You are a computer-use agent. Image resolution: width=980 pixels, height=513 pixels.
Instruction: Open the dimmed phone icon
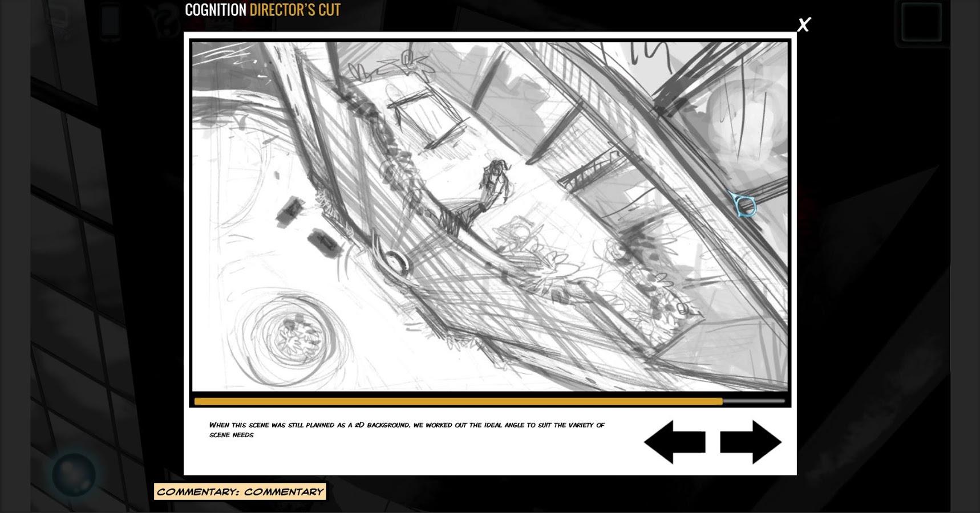(x=111, y=22)
